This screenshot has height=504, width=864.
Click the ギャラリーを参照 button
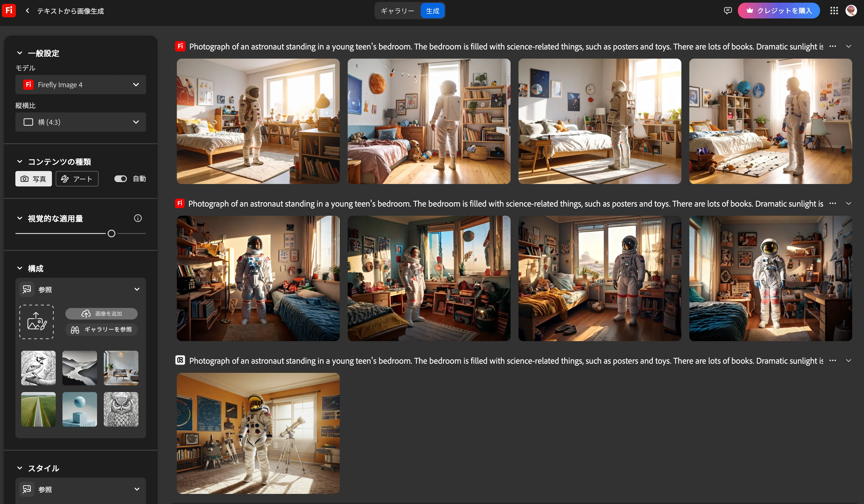101,330
